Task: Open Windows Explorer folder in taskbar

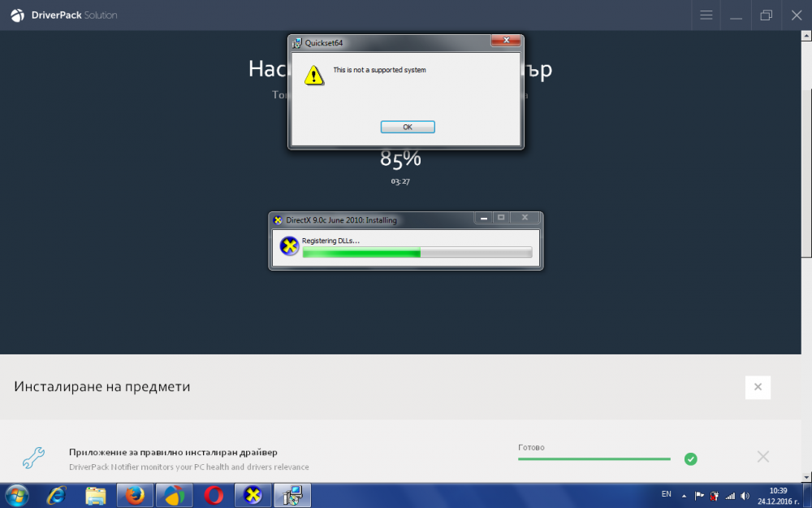Action: click(x=95, y=496)
